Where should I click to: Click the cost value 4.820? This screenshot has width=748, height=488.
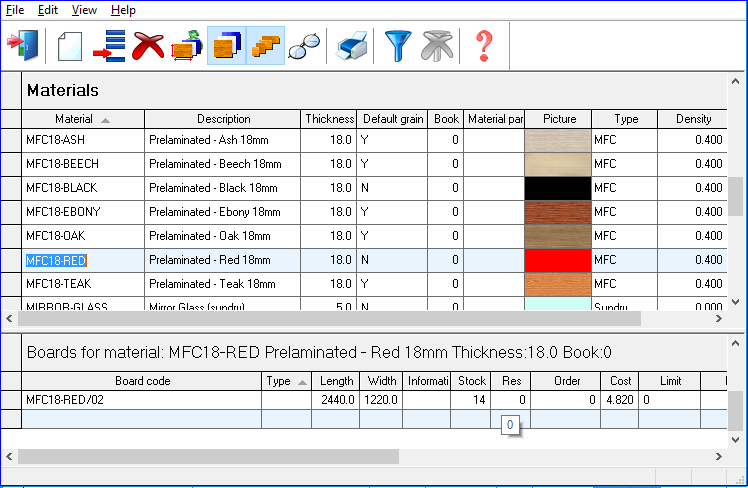tap(620, 400)
